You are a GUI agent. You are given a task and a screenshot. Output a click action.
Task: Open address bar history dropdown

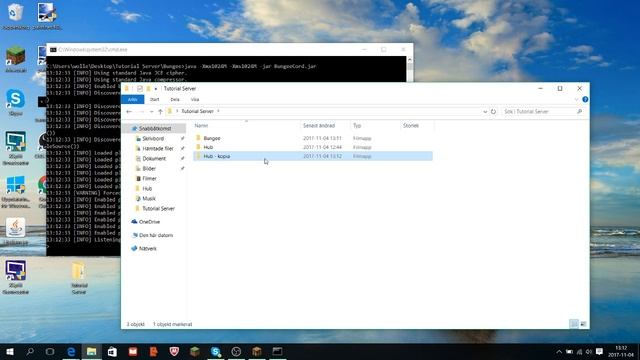[485, 111]
